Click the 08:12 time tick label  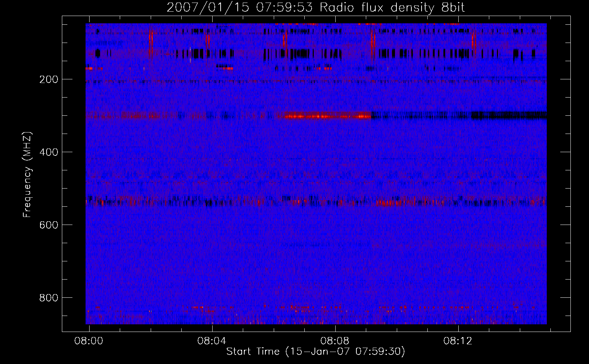[x=458, y=341]
